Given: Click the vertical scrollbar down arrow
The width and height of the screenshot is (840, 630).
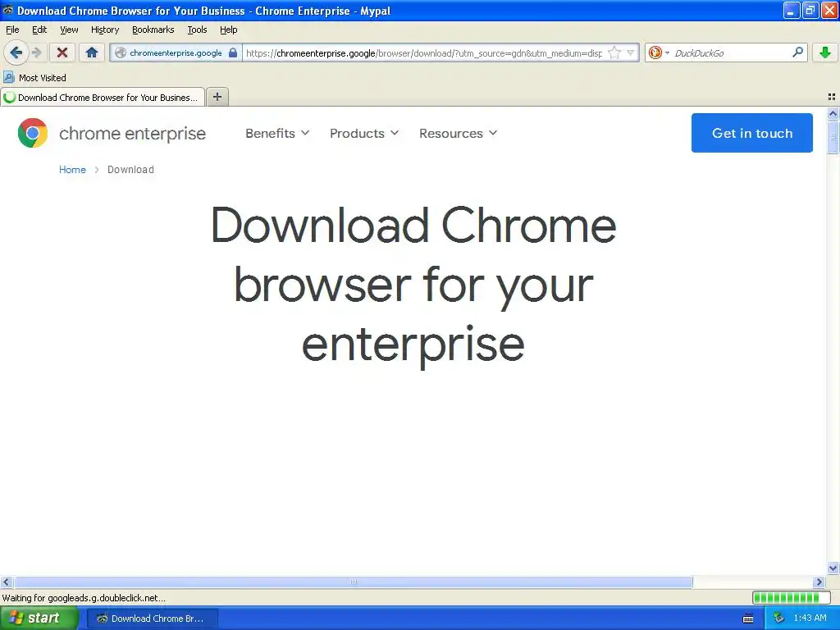Looking at the screenshot, I should point(833,568).
